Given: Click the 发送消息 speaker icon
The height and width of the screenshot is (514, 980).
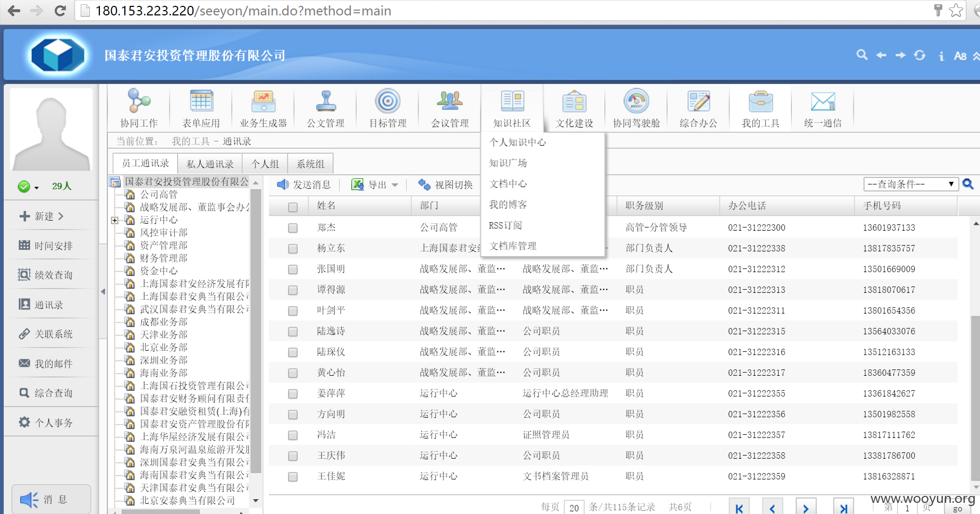Looking at the screenshot, I should click(x=283, y=184).
